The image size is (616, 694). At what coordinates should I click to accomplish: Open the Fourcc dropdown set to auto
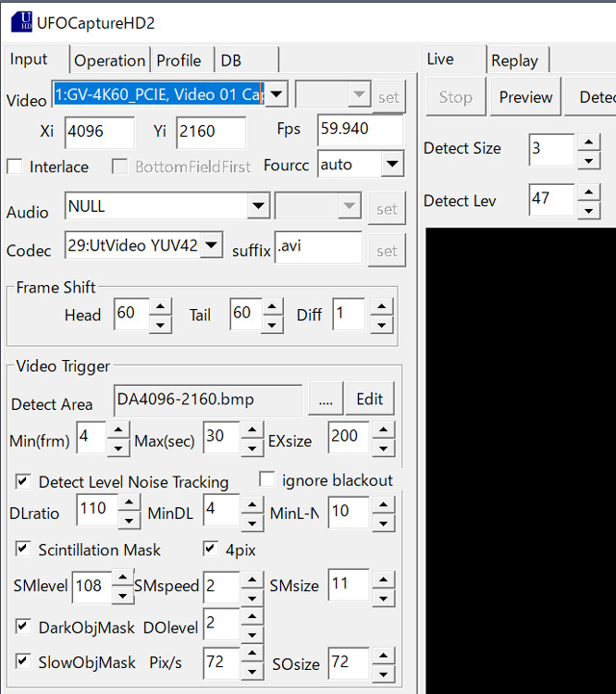pyautogui.click(x=392, y=164)
